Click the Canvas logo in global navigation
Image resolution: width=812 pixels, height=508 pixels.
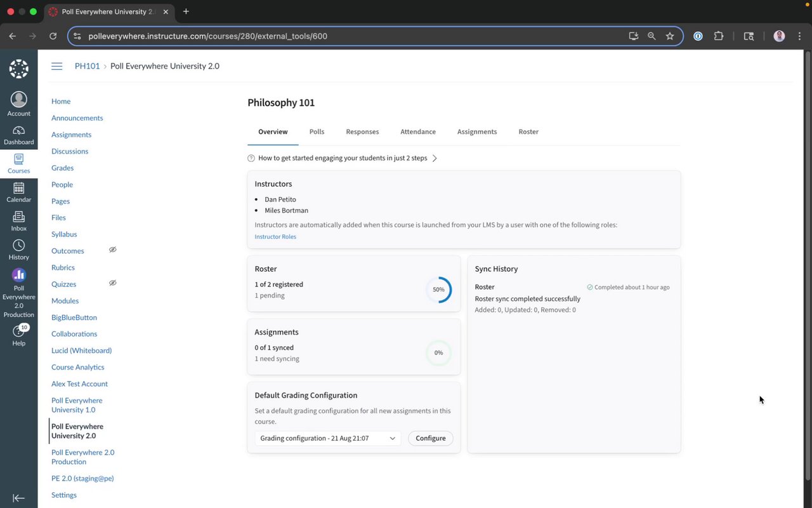(x=18, y=69)
